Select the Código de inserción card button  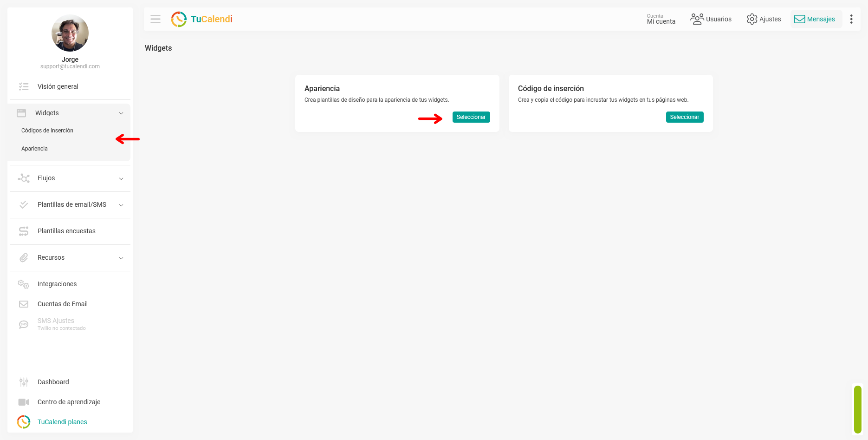pos(685,117)
